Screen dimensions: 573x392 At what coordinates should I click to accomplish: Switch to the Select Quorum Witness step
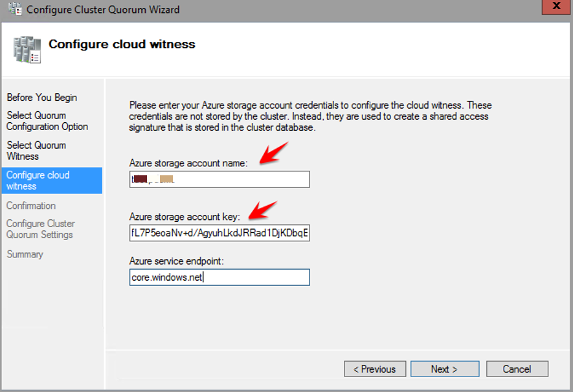click(x=36, y=151)
